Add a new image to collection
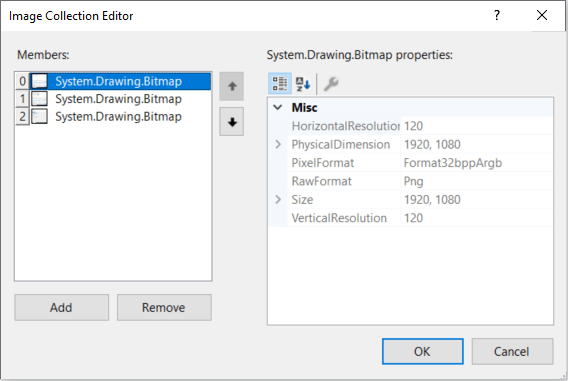This screenshot has height=381, width=568. click(x=62, y=307)
